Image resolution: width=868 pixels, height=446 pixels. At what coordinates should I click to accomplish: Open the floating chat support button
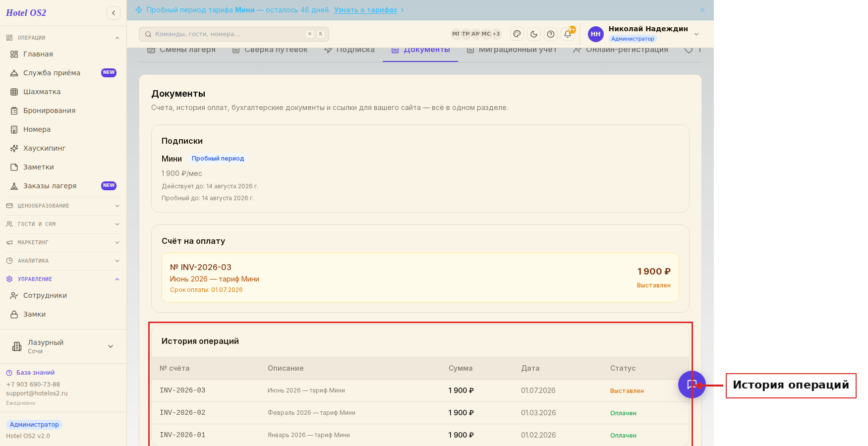692,385
